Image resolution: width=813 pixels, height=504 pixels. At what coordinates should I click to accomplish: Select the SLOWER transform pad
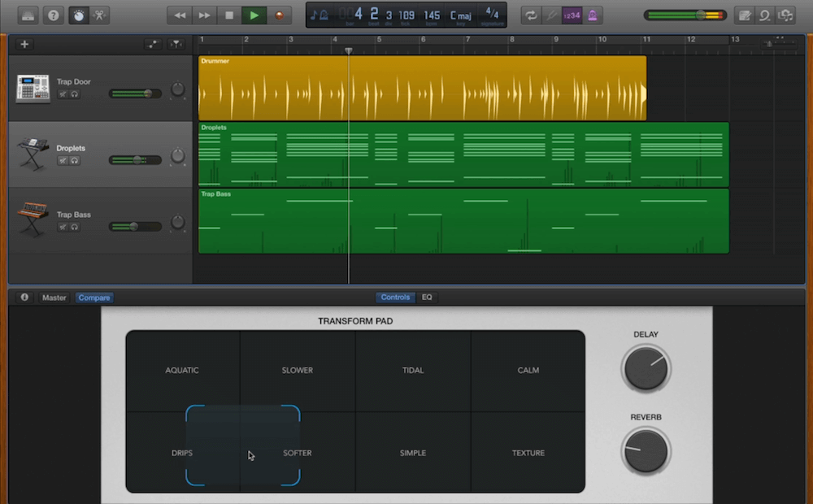click(x=297, y=370)
